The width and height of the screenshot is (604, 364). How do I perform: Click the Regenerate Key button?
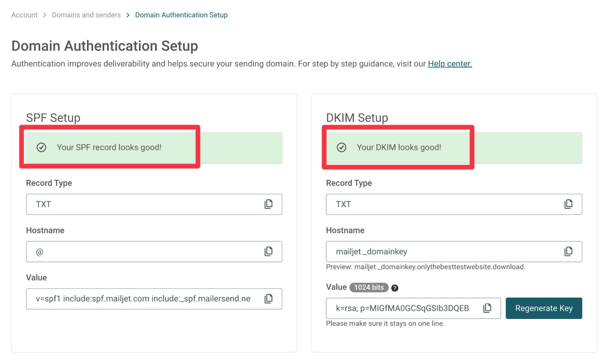pyautogui.click(x=544, y=308)
